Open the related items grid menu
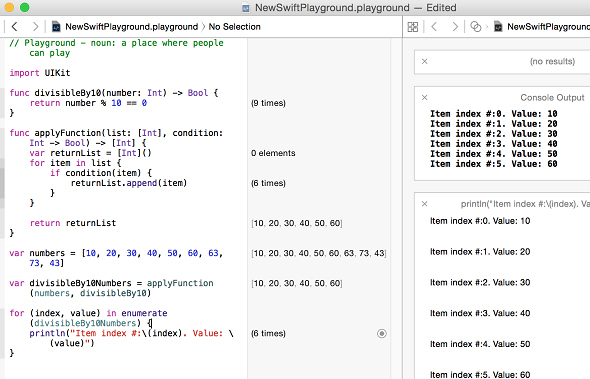This screenshot has width=590, height=379. (x=413, y=27)
